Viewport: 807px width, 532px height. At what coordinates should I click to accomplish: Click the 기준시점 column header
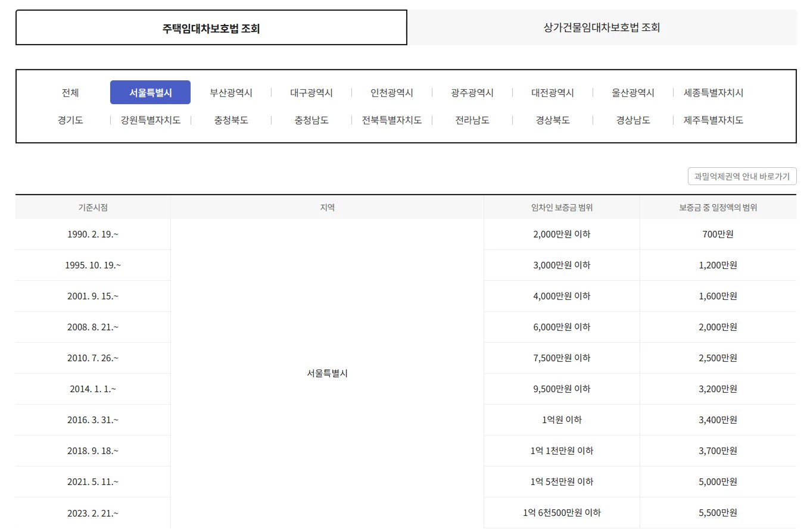coord(93,208)
